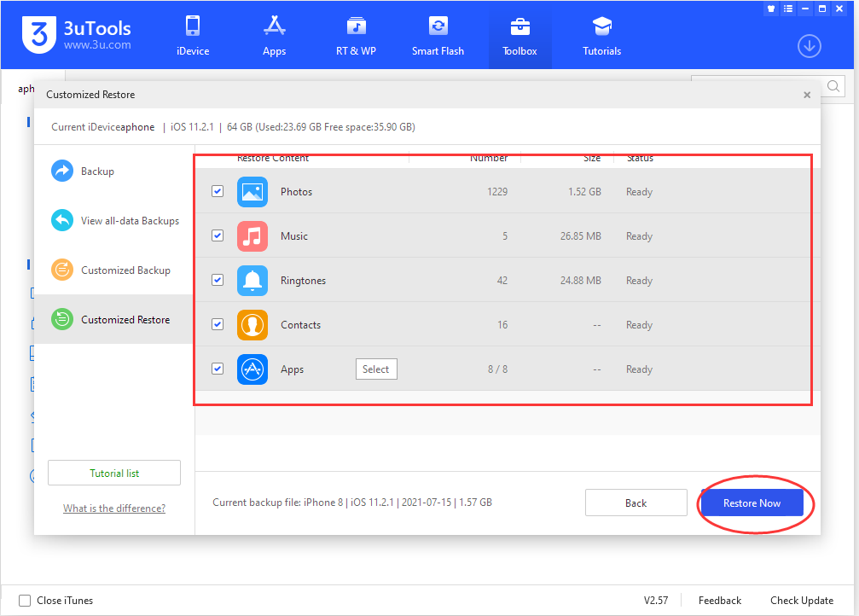
Task: Click the search magnifier icon
Action: pos(833,86)
